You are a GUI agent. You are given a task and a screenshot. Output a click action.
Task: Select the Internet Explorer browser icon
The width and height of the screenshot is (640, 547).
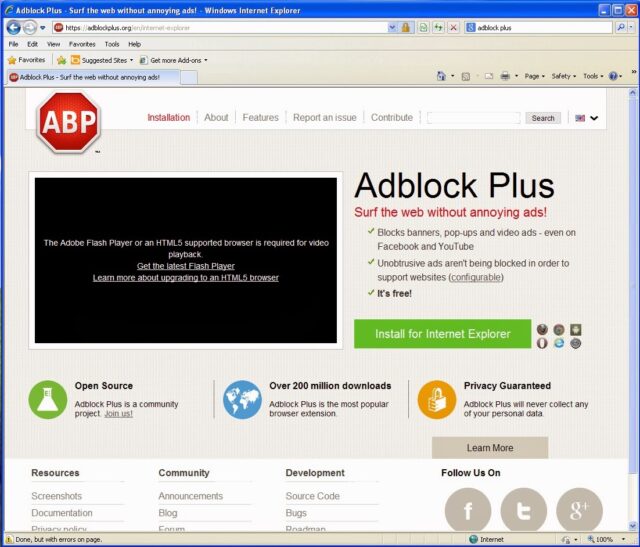click(x=559, y=343)
